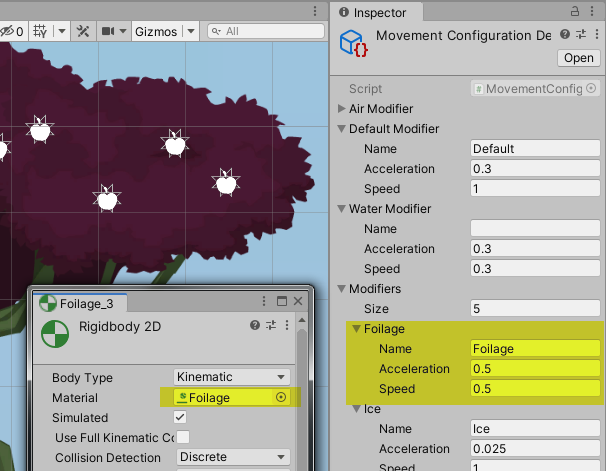Click the Inspector lock icon
Screen dimensions: 606x471
coord(576,12)
